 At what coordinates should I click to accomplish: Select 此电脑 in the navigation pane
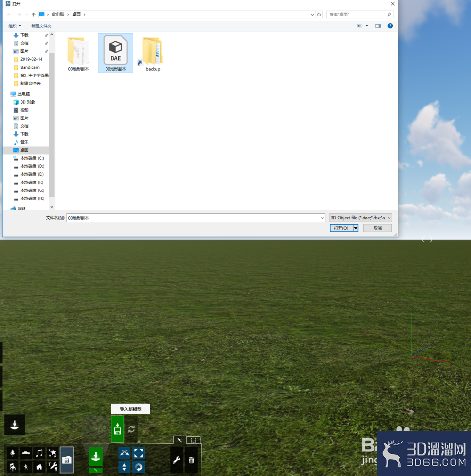[x=20, y=94]
